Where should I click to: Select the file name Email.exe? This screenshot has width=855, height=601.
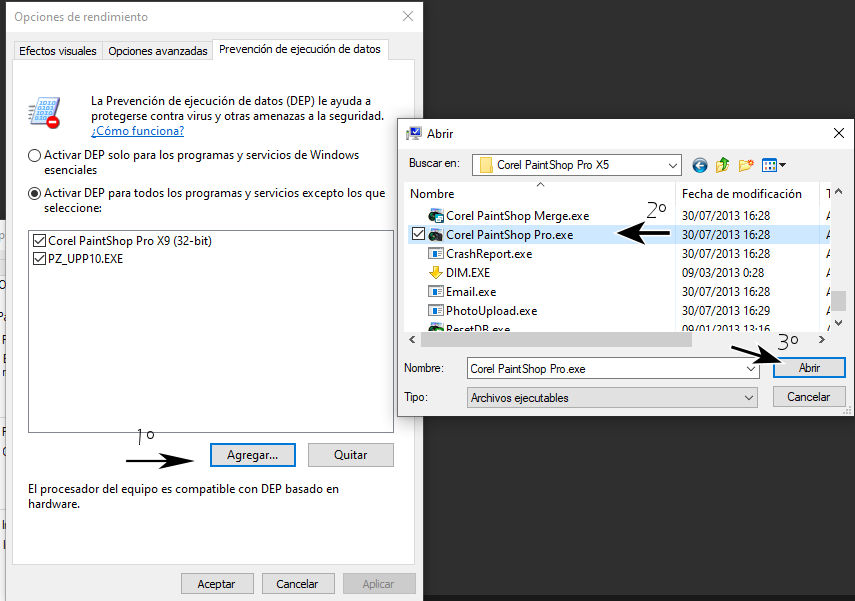click(471, 292)
